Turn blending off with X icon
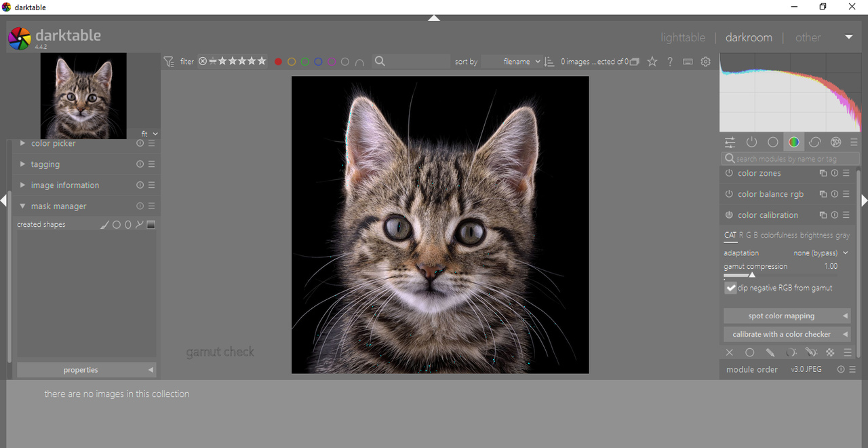 point(730,353)
